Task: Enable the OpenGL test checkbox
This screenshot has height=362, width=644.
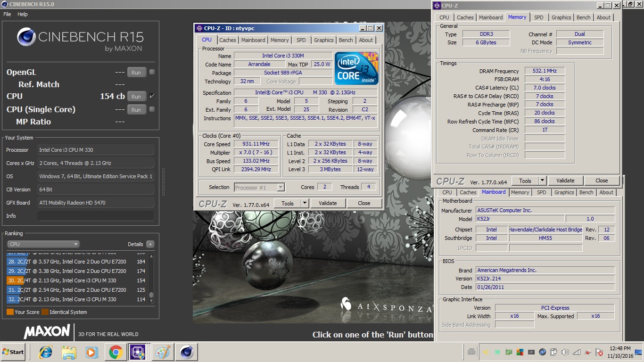Action: point(152,72)
